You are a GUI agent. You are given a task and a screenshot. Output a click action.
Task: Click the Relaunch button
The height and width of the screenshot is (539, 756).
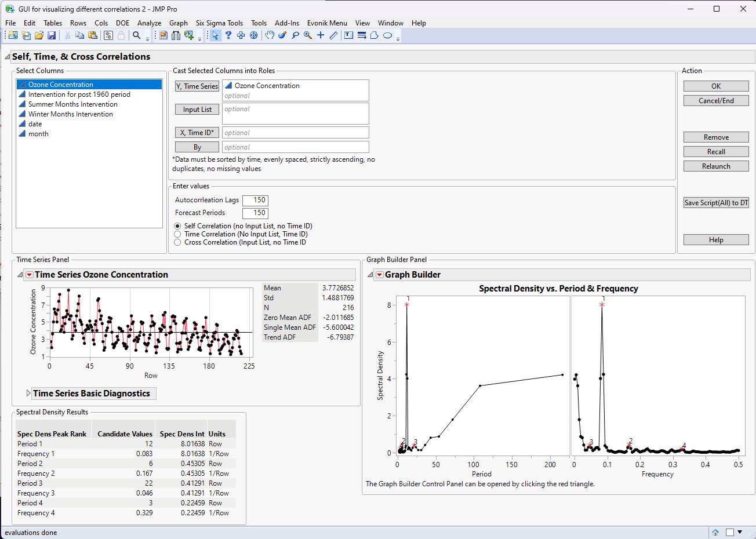coord(716,166)
